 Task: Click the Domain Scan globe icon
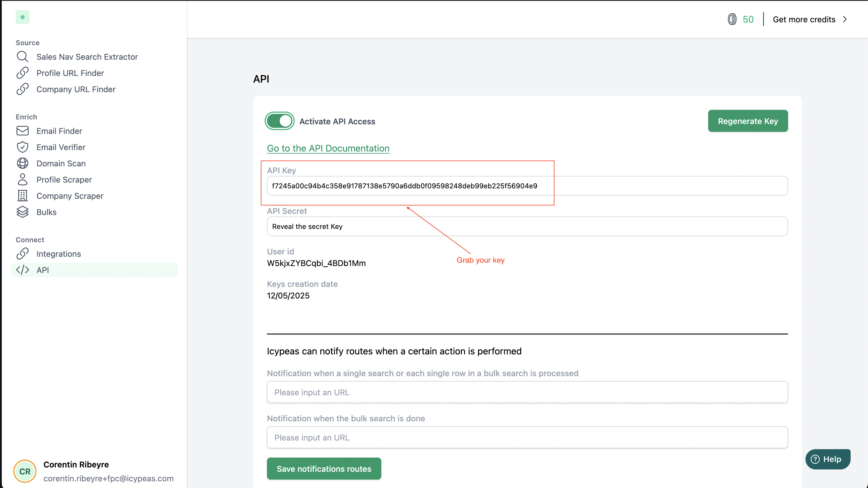22,163
